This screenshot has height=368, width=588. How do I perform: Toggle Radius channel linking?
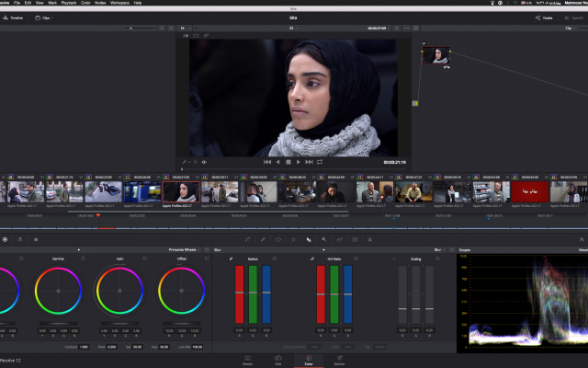(x=231, y=259)
